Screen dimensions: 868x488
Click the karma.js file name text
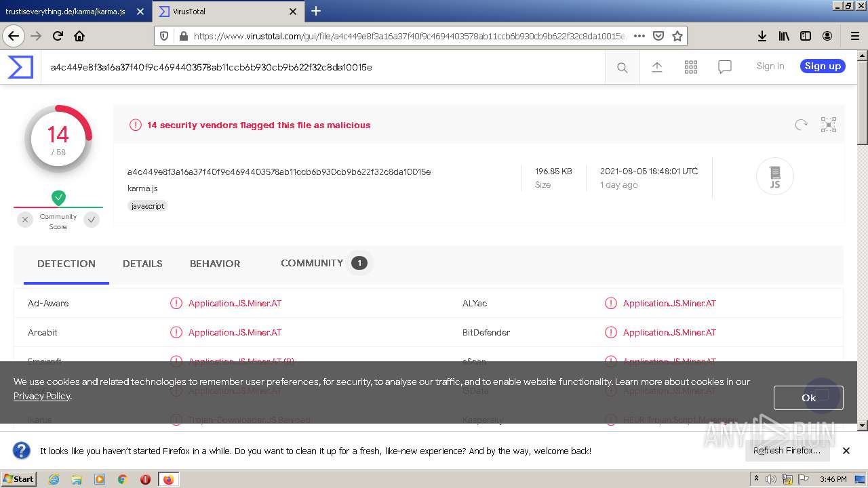[x=142, y=188]
